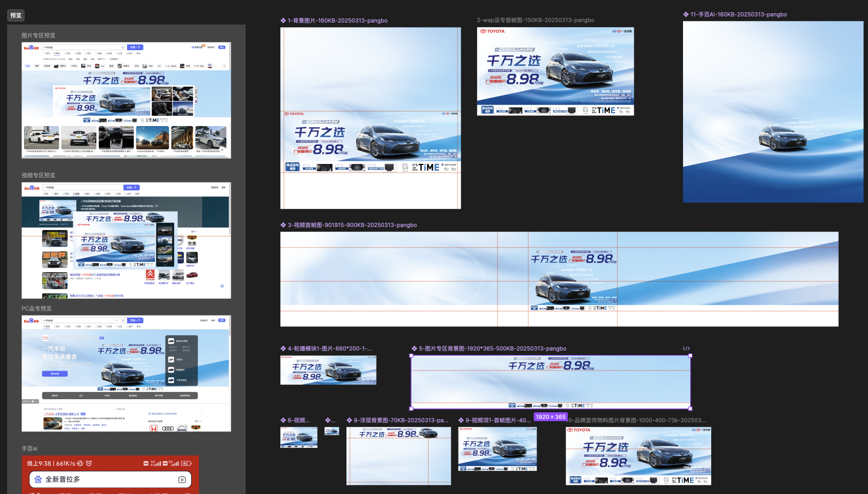Click the component icon beside frame 8-浮层背景图
Image resolution: width=868 pixels, height=494 pixels.
349,420
